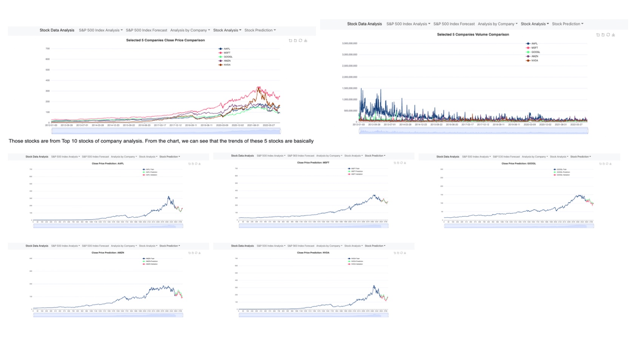
Task: Save AAPL prediction chart as image
Action: 200,164
